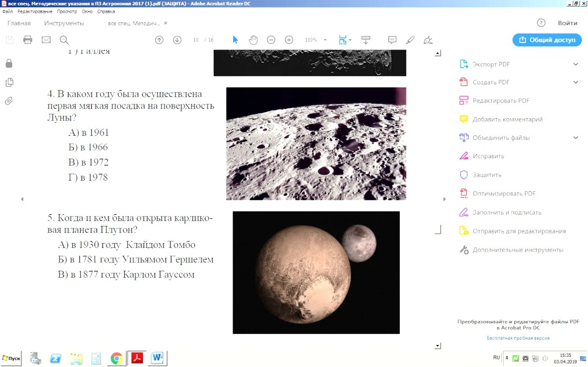Switch to Word in the taskbar
The width and height of the screenshot is (588, 367).
point(157,359)
